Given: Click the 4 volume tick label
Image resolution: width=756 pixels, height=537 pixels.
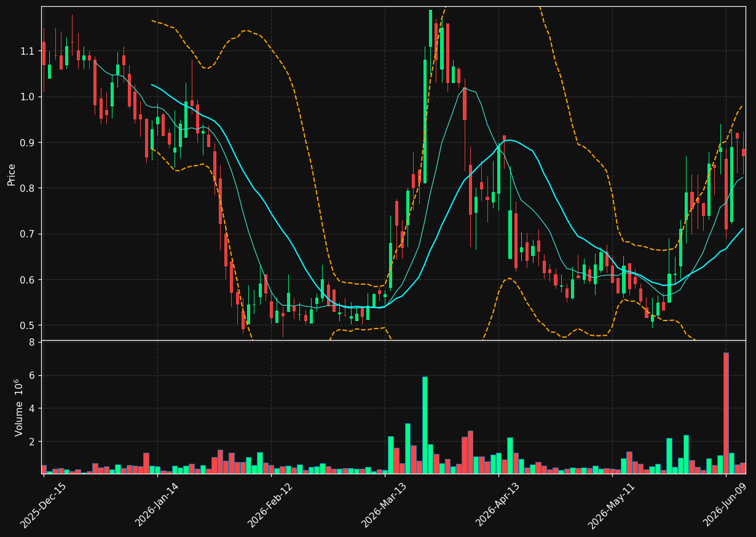Looking at the screenshot, I should [33, 409].
